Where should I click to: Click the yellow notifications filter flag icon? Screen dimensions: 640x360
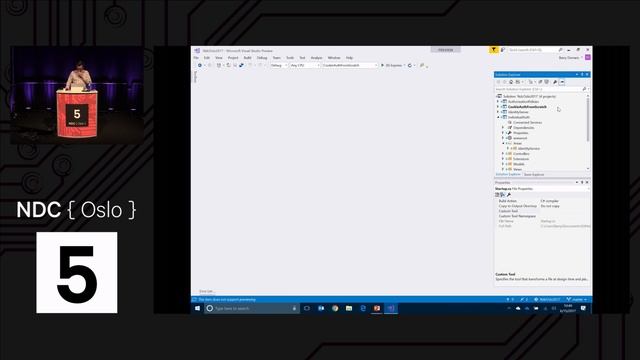click(493, 50)
